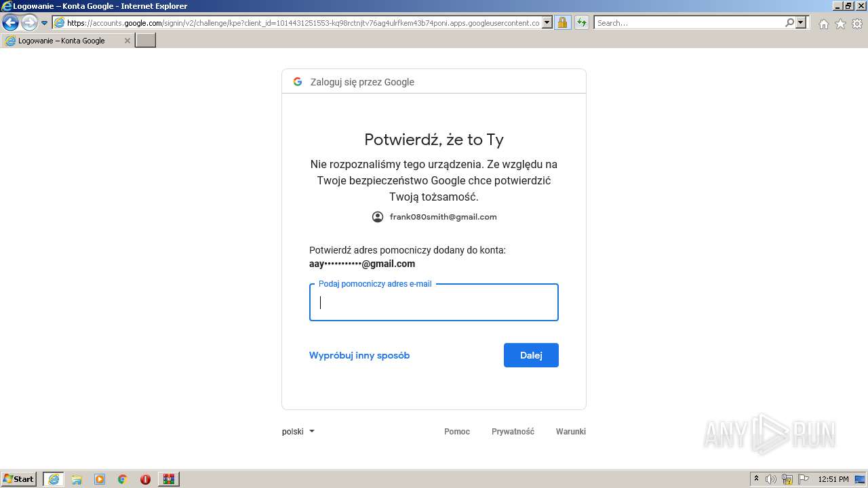Viewport: 868px width, 488px height.
Task: Click the Home icon
Action: (x=823, y=24)
